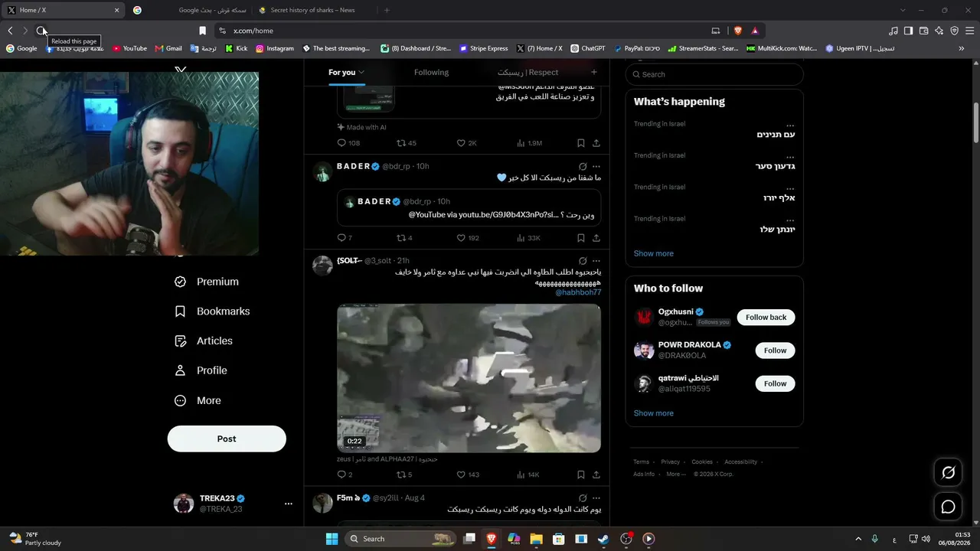Open options for the first Israel trend
980x551 pixels.
click(790, 124)
